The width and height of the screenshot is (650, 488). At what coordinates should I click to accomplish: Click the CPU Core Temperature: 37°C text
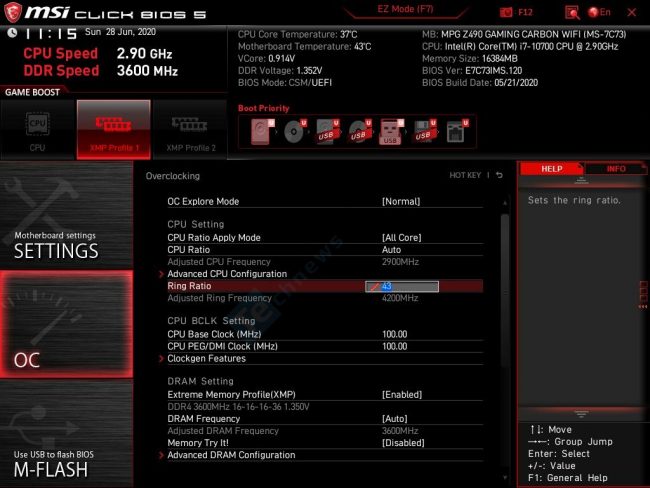(x=298, y=34)
